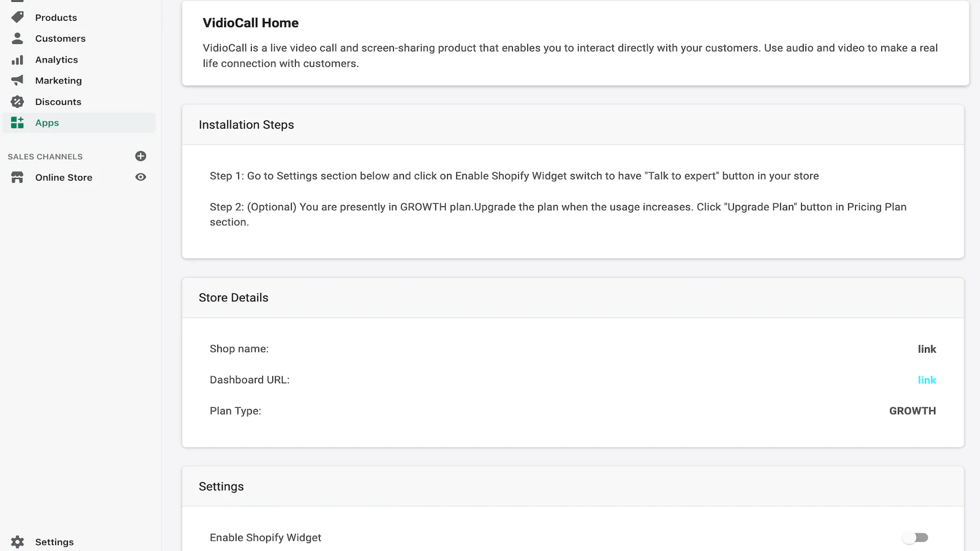Click the Apps grid icon
This screenshot has width=980, height=551.
(x=17, y=122)
